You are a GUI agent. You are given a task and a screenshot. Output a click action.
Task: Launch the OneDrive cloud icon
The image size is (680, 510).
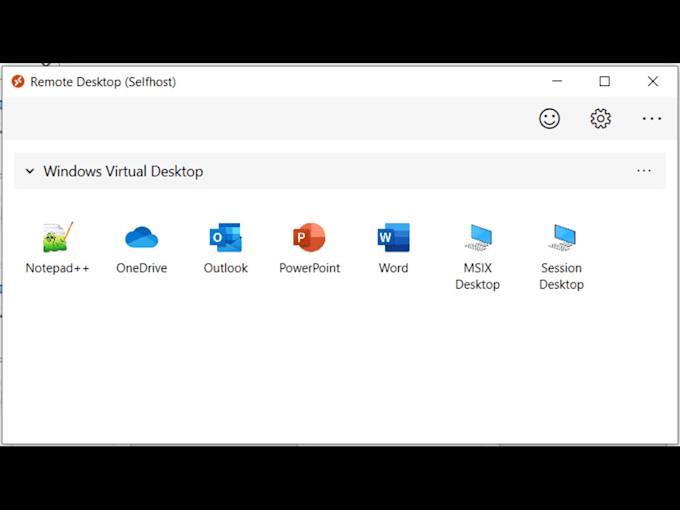[141, 237]
